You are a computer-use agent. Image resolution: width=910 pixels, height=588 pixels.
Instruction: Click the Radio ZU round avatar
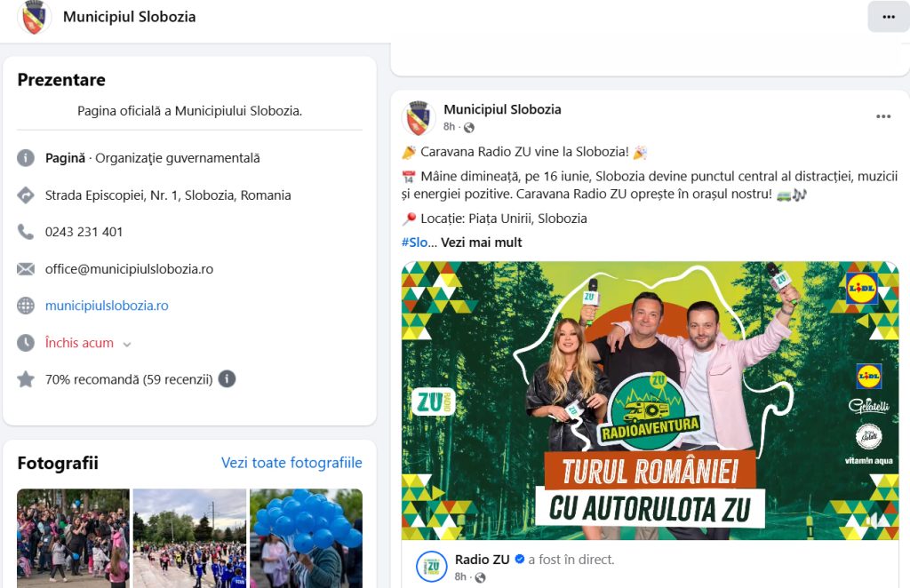pos(432,567)
